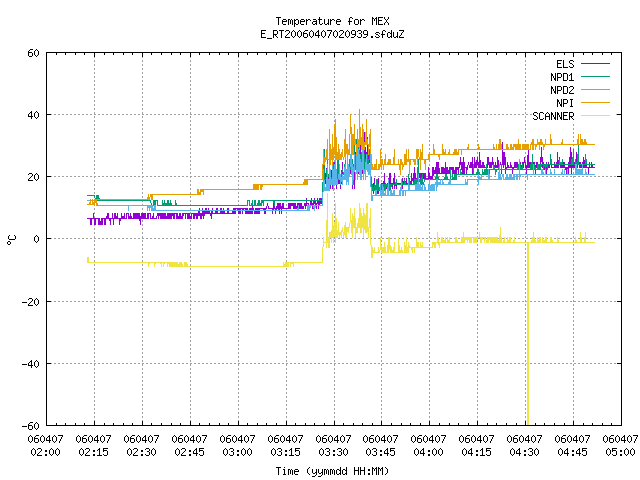Click the x-axis tick label 04:00
This screenshot has height=480, width=640.
click(x=429, y=452)
